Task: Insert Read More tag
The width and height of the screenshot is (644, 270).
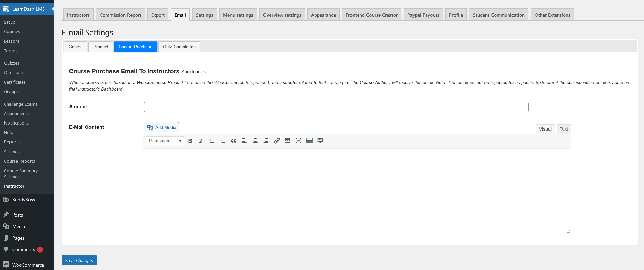Action: 288,141
